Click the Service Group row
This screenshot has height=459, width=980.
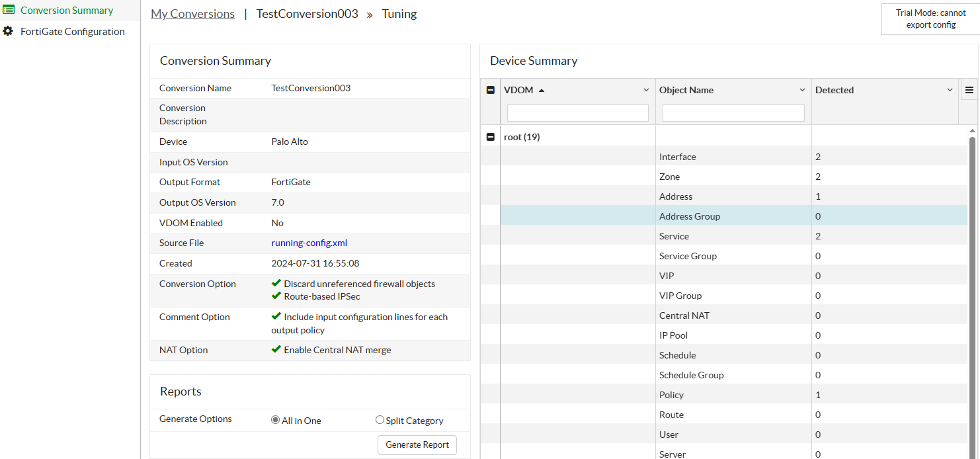[723, 256]
